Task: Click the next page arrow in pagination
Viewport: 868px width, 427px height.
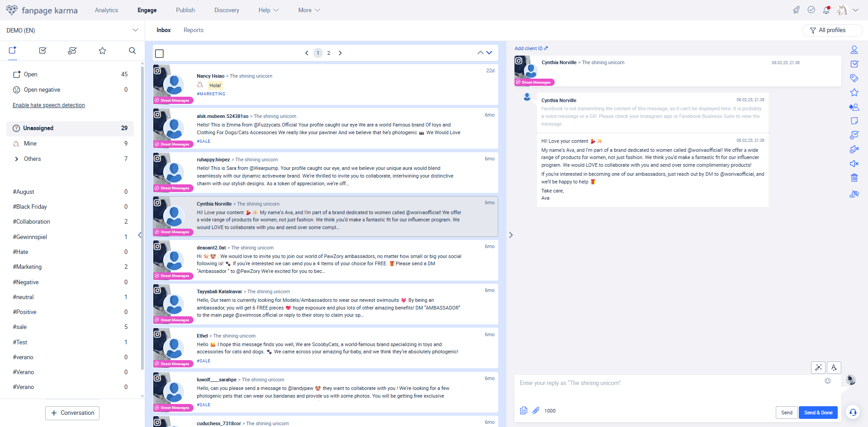Action: (340, 53)
